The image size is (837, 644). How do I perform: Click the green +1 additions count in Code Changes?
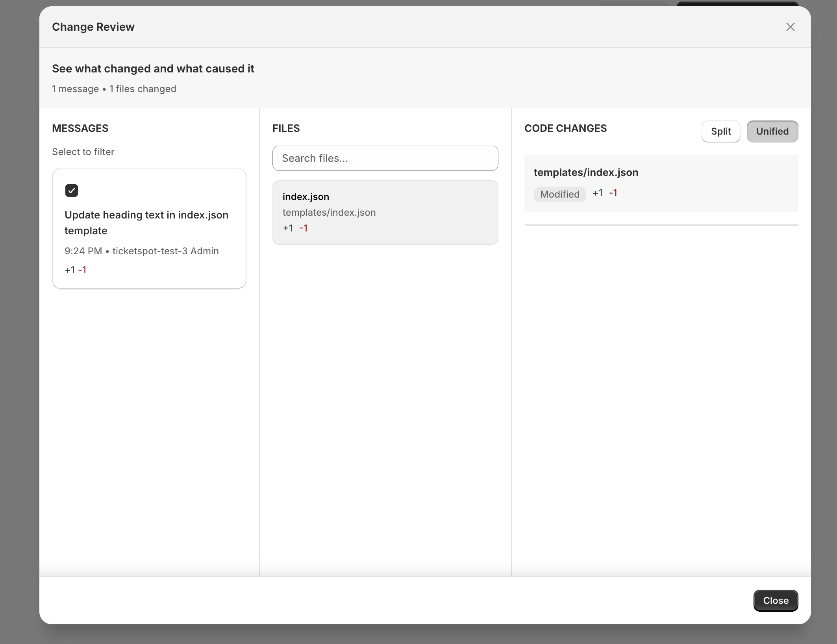(x=598, y=193)
